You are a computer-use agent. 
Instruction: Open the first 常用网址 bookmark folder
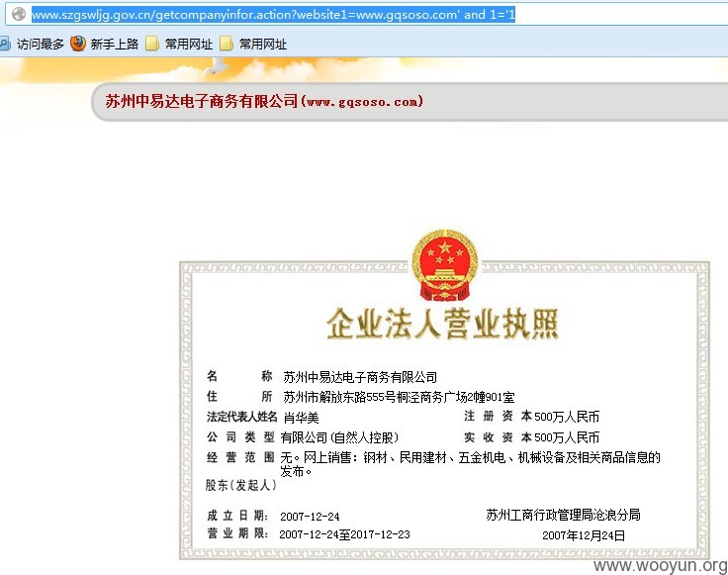click(189, 45)
